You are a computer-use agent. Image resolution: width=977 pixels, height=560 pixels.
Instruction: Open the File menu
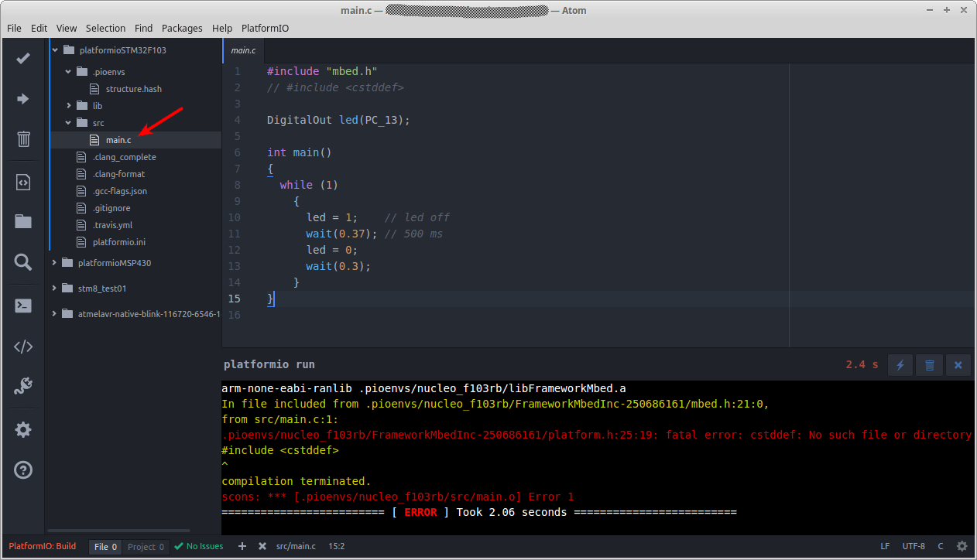[x=14, y=28]
